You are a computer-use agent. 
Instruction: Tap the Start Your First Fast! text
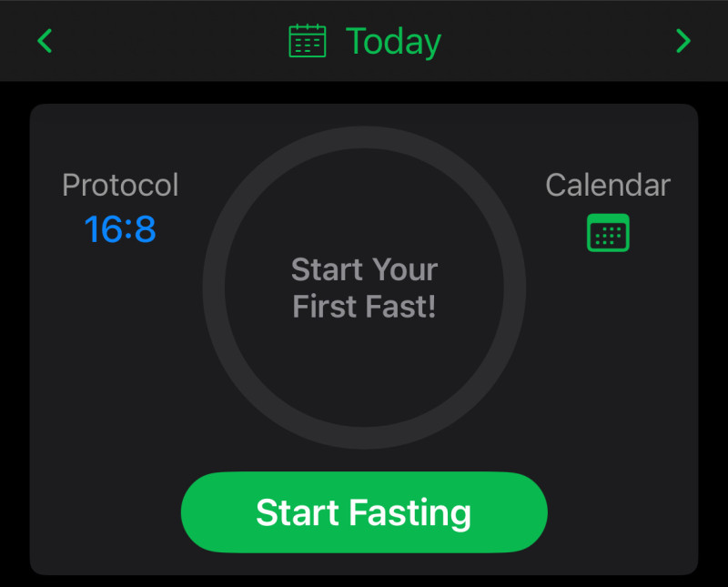coord(365,288)
